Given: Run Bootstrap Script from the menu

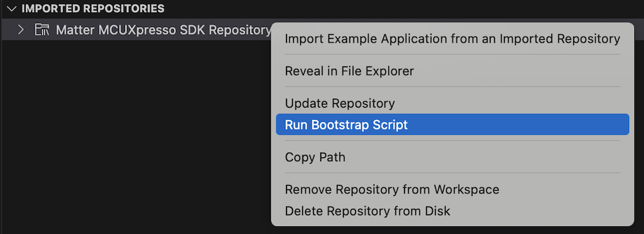Looking at the screenshot, I should (452, 124).
